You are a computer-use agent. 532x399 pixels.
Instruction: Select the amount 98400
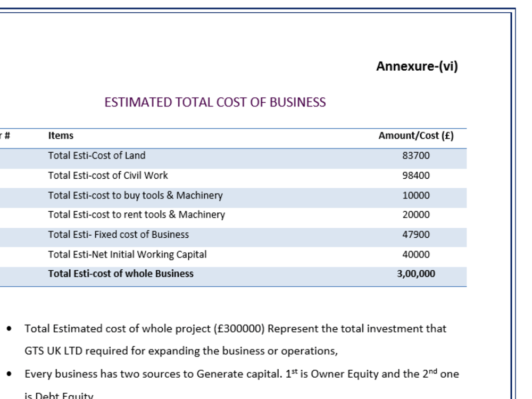[x=416, y=176]
